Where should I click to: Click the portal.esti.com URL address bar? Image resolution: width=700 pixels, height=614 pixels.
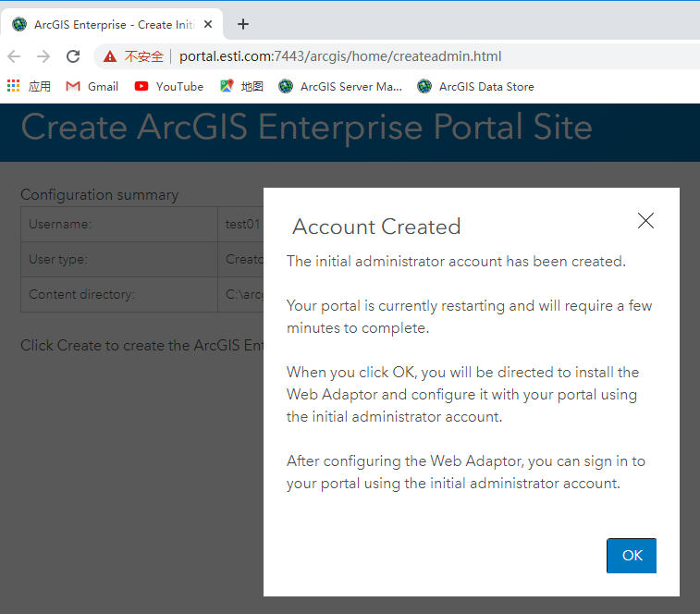click(x=340, y=56)
